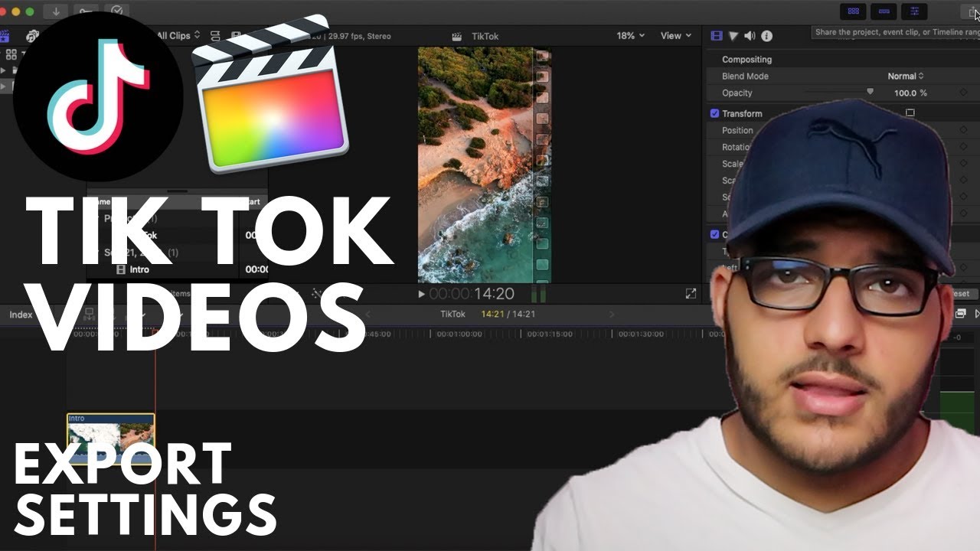The image size is (980, 551).
Task: Click the Share button in the toolbar
Action: point(971,11)
